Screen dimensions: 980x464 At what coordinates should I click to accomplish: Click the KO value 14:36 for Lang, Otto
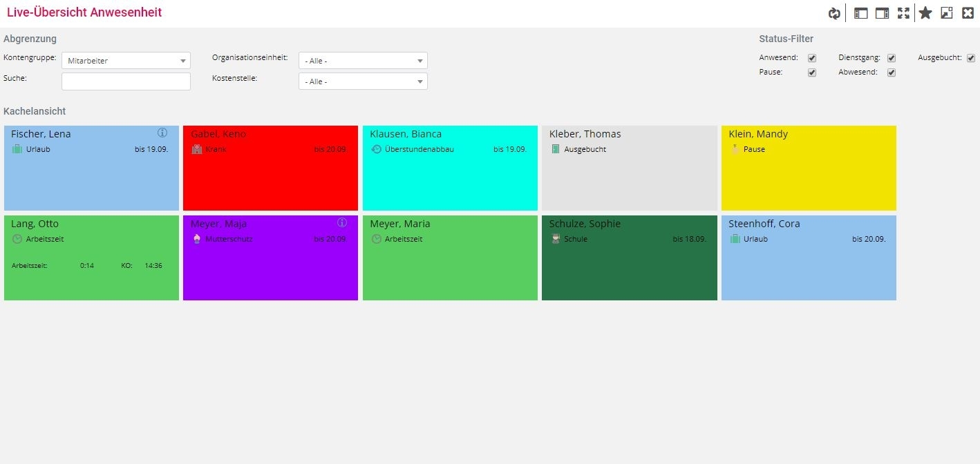(x=153, y=265)
